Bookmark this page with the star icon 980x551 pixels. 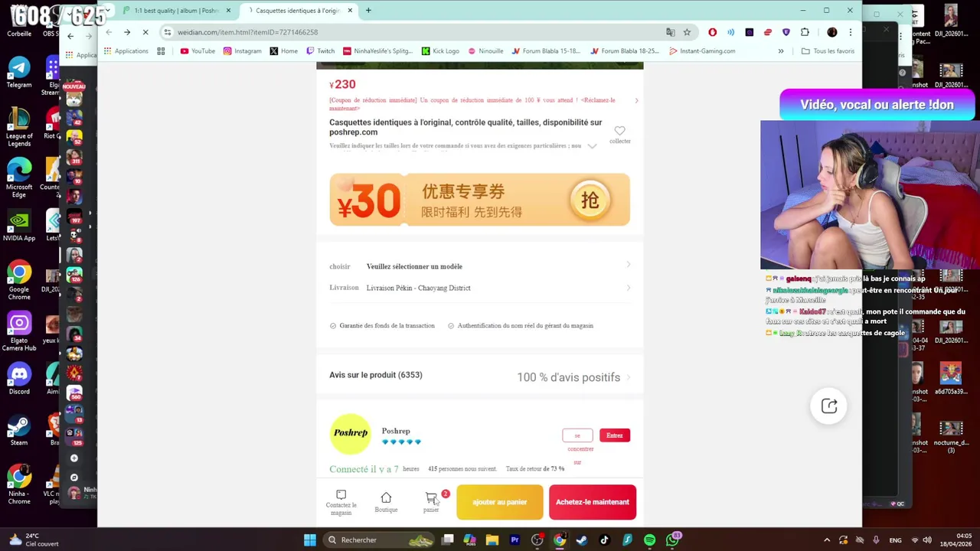point(687,32)
